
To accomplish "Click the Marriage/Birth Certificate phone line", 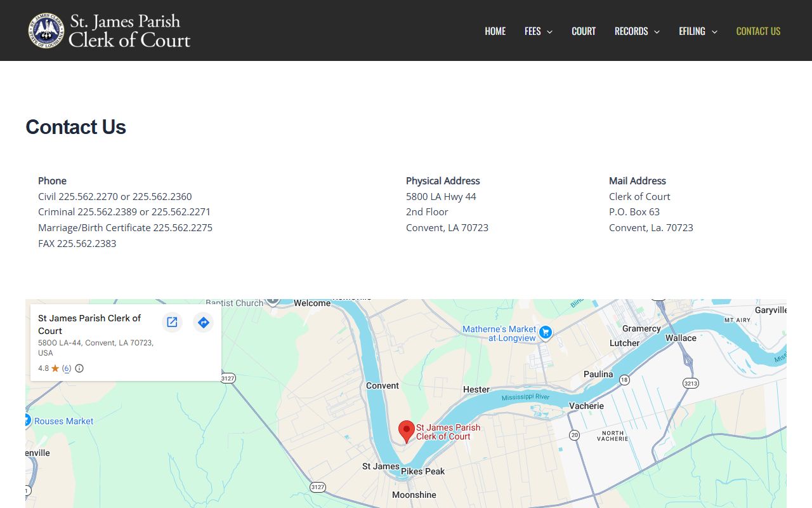I will click(x=125, y=227).
